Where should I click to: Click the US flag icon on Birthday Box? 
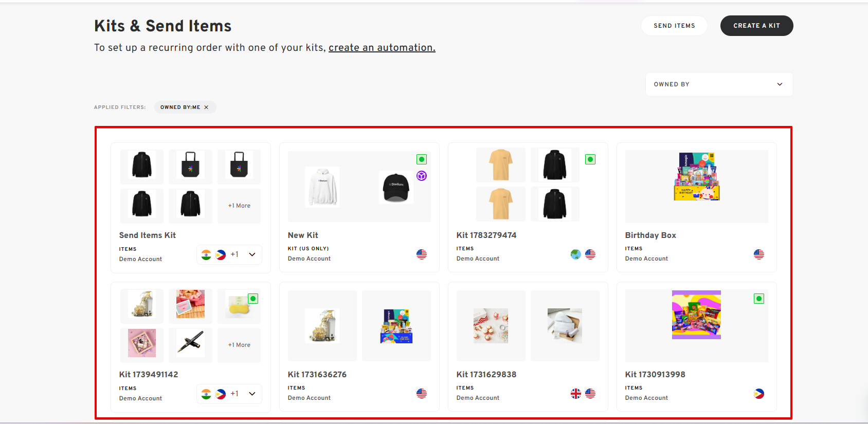759,254
